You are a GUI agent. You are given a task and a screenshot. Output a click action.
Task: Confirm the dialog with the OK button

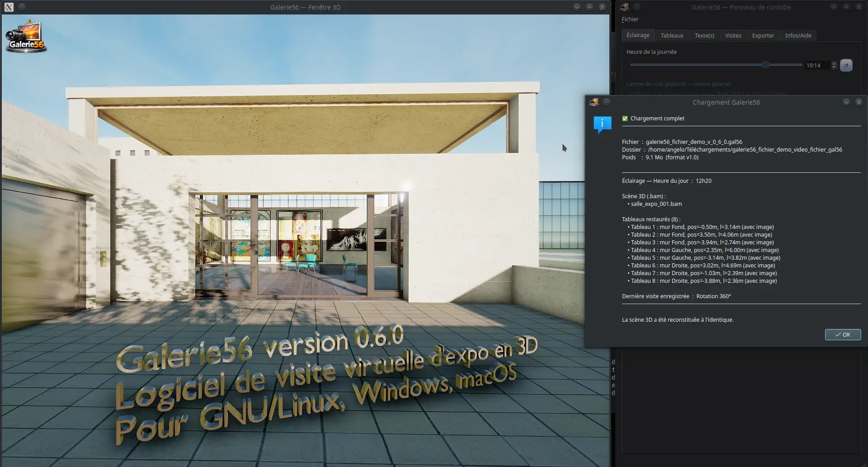(843, 334)
